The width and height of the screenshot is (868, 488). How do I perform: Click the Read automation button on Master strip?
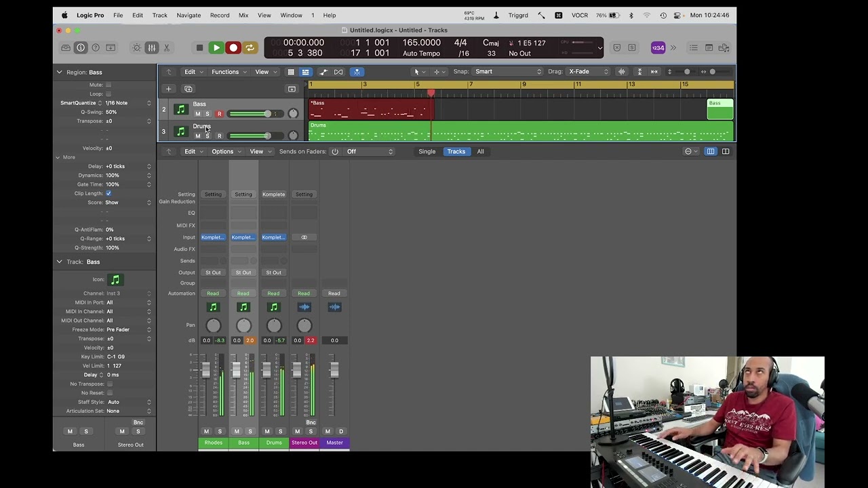click(x=334, y=293)
